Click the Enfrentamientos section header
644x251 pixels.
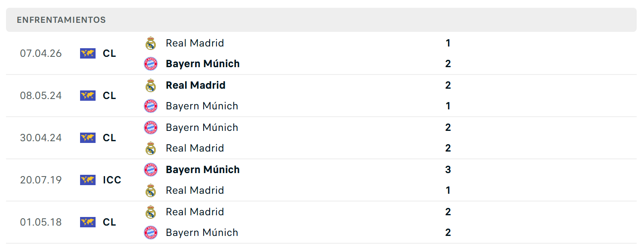coord(61,20)
